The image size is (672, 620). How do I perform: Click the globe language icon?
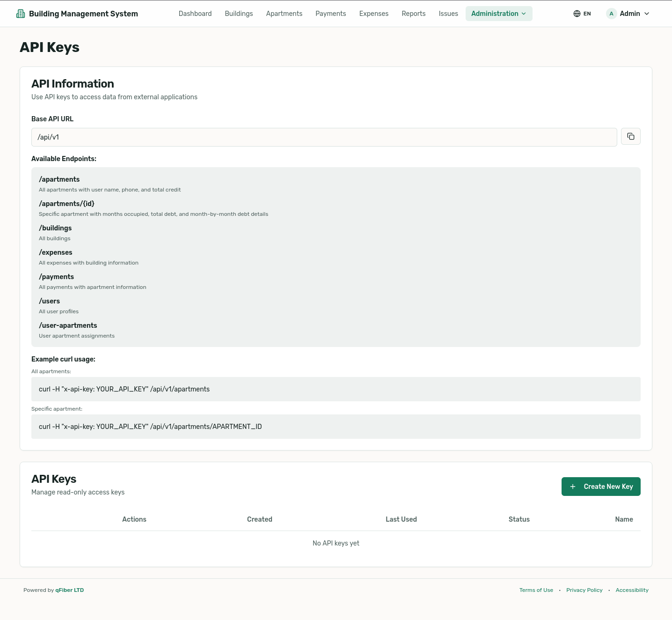click(x=577, y=14)
